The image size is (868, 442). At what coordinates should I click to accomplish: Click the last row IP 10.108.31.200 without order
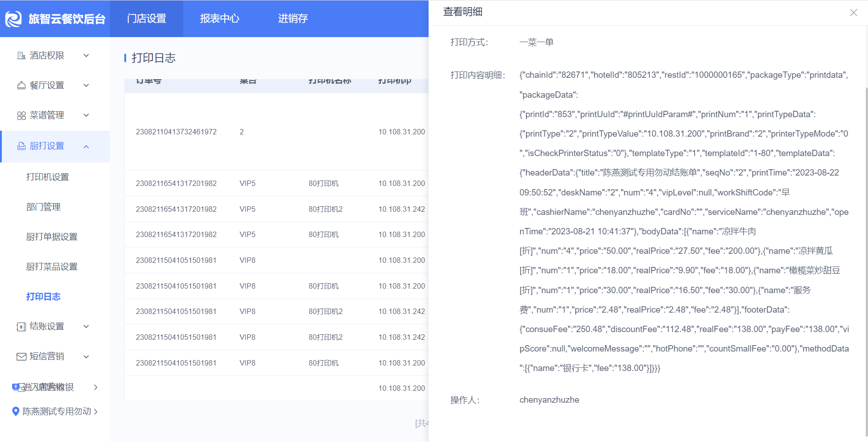point(402,389)
